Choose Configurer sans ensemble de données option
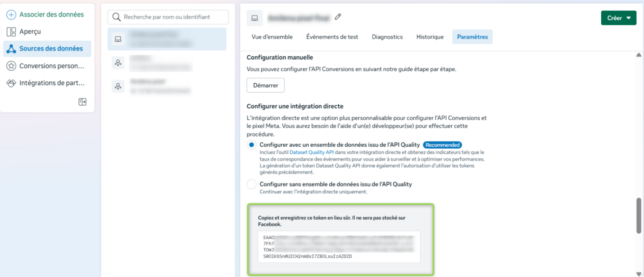Image resolution: width=644 pixels, height=277 pixels. (252, 184)
